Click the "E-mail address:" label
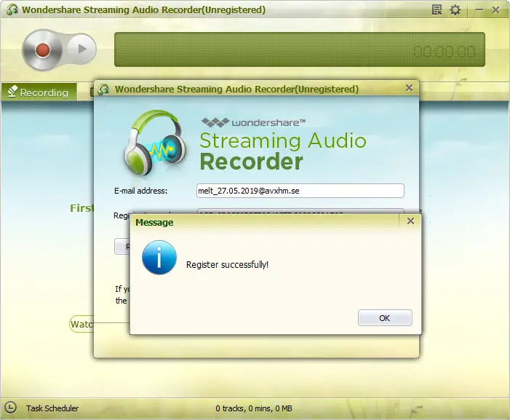The width and height of the screenshot is (510, 420). tap(140, 191)
